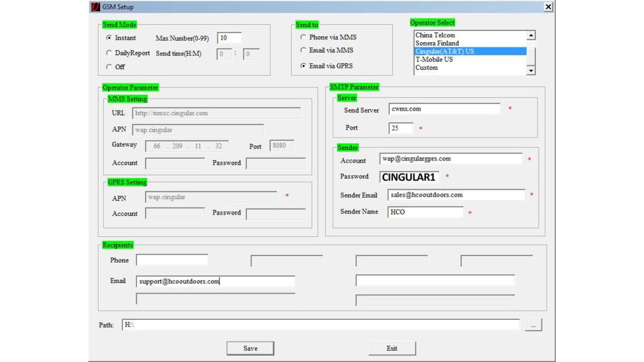Screen dimensions: 644x362
Task: Click the Send Server field
Action: pos(444,109)
